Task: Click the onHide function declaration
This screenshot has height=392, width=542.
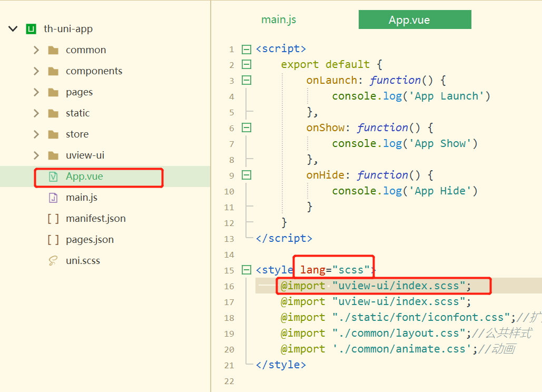Action: click(x=370, y=175)
